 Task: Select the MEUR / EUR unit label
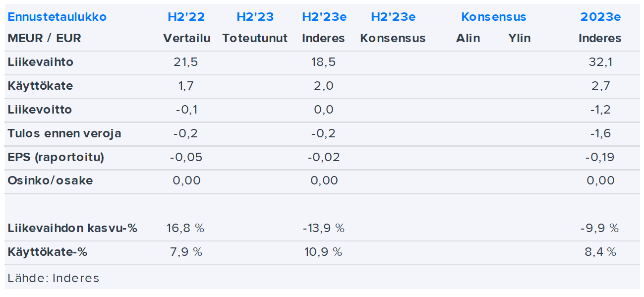click(44, 38)
